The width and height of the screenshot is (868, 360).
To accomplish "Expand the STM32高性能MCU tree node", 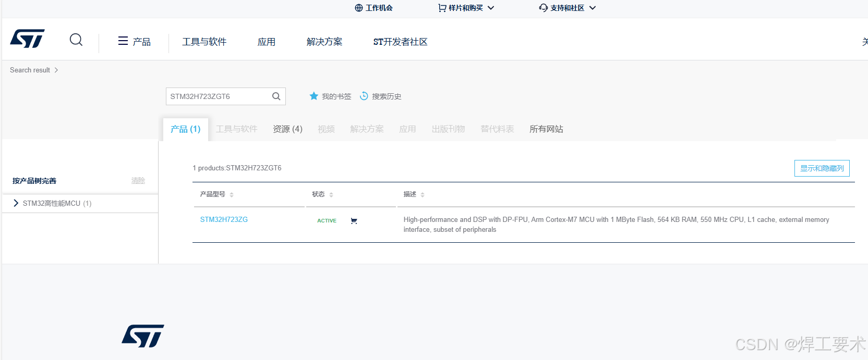I will (x=16, y=203).
